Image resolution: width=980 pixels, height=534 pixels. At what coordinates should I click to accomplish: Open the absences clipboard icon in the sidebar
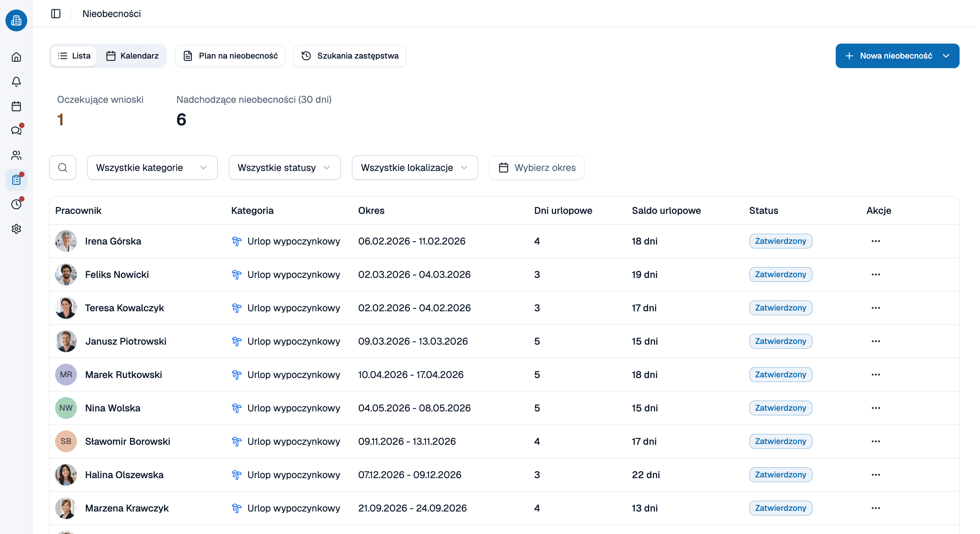point(16,180)
